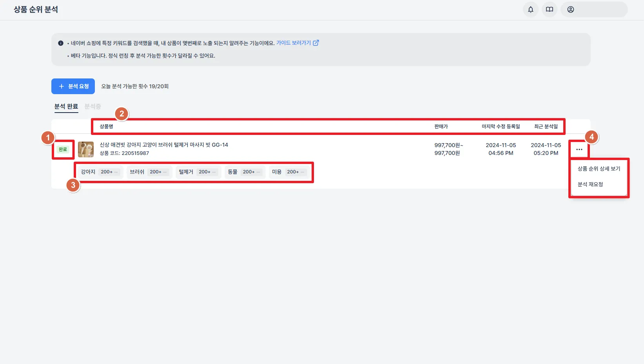Click the product name 신상 애견빗 강아지 고양이
Image resolution: width=644 pixels, height=364 pixels.
pyautogui.click(x=164, y=145)
